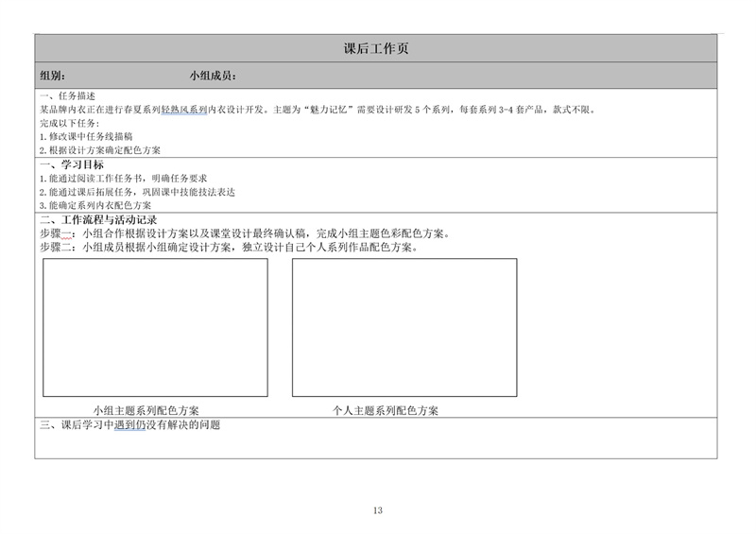
Task: Click the line beginning "步骤二:"
Action: coord(230,247)
